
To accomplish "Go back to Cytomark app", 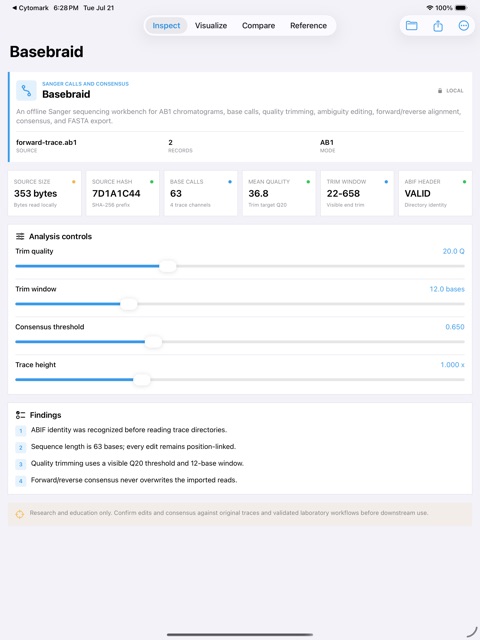I will [x=30, y=8].
